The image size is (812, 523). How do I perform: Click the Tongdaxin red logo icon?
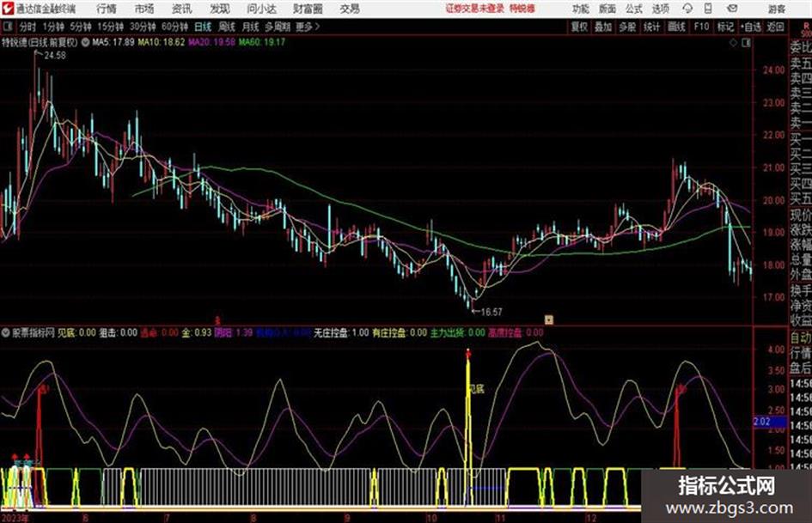click(8, 9)
